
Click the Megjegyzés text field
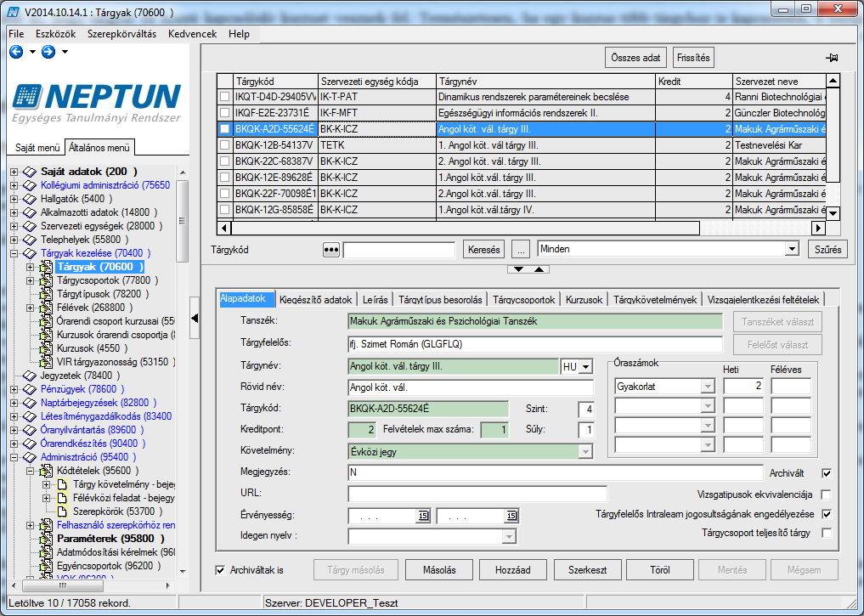[x=556, y=472]
